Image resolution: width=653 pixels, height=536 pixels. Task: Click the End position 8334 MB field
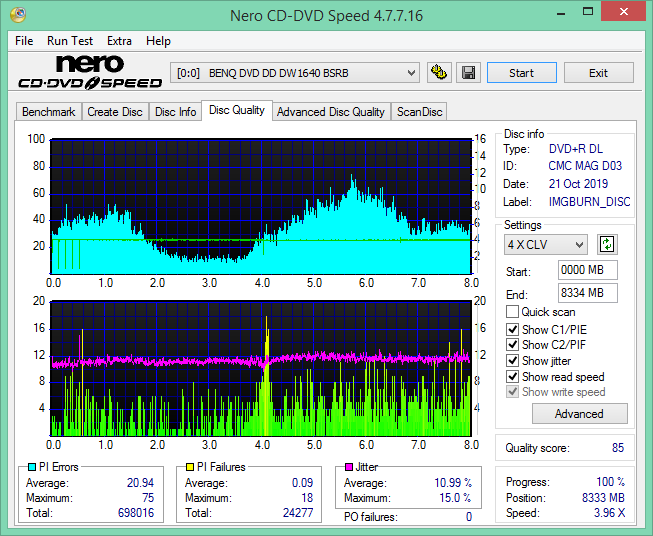coord(588,293)
